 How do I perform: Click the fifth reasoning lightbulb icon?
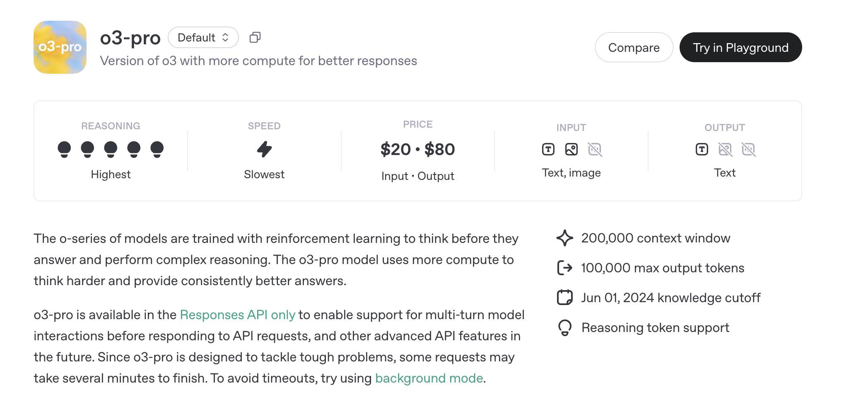point(157,149)
